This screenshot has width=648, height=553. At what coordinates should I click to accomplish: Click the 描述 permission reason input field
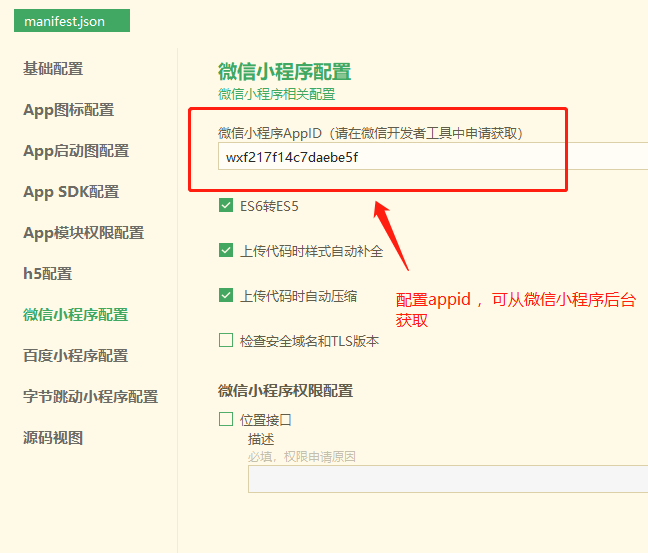click(448, 479)
